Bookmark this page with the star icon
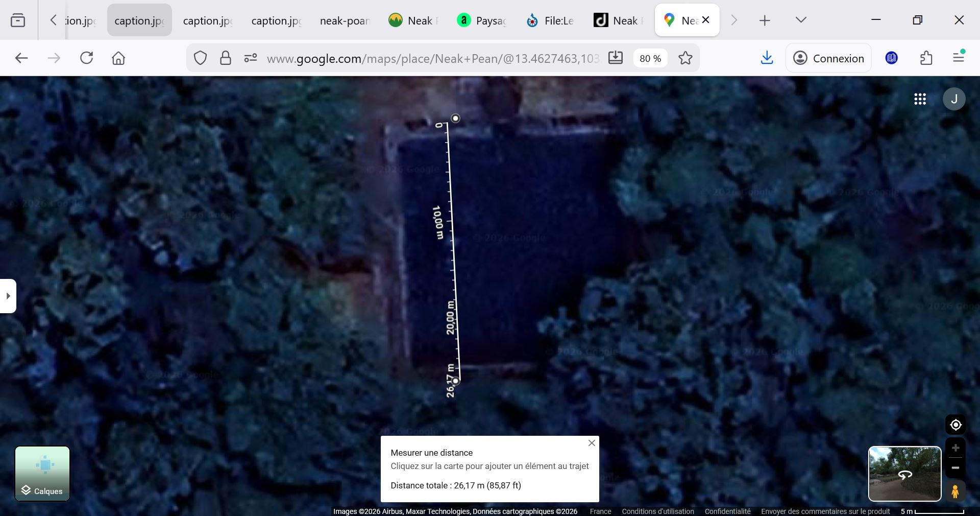Viewport: 980px width, 516px height. [685, 58]
